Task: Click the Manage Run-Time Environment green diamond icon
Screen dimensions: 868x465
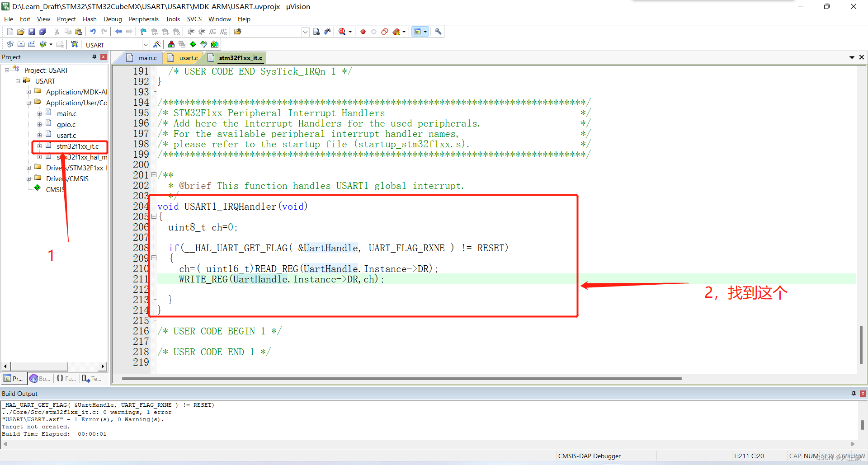Action: coord(193,44)
